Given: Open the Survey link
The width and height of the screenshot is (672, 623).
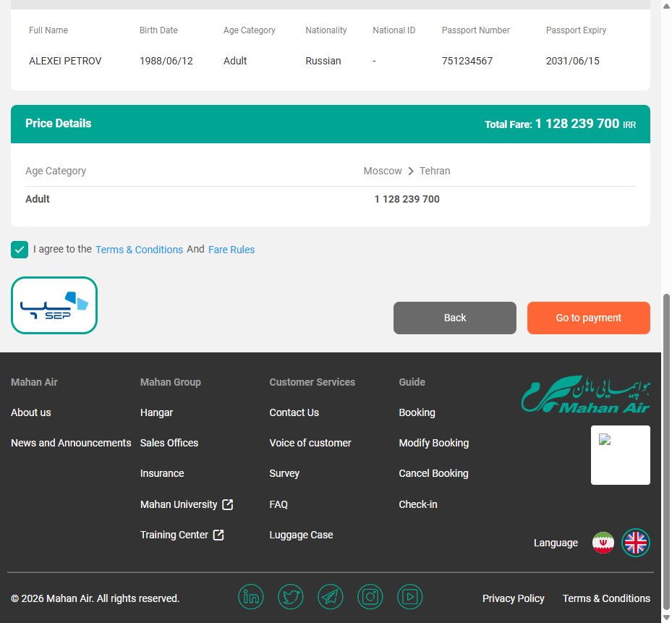Looking at the screenshot, I should [284, 473].
